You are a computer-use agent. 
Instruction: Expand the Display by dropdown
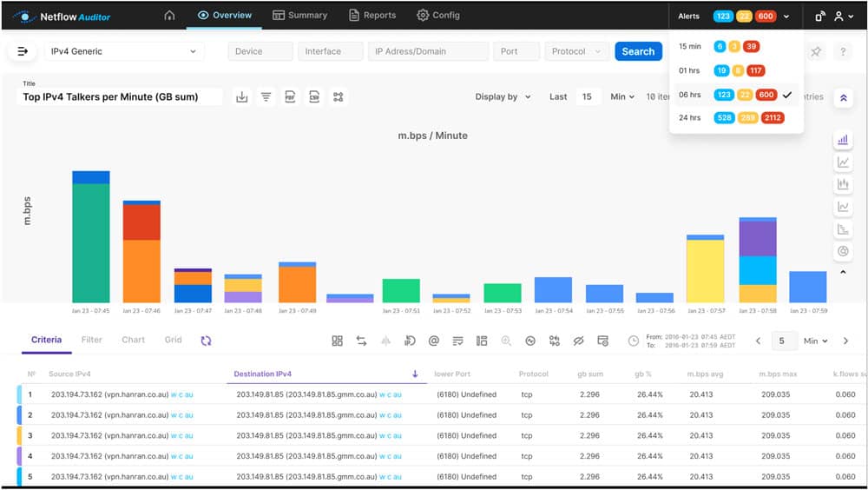[503, 97]
